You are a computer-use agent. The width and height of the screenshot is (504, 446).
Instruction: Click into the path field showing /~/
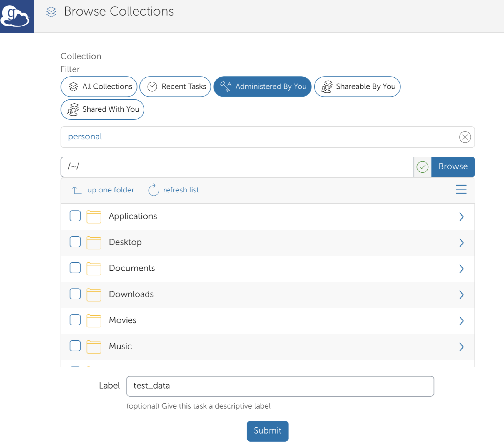click(237, 167)
